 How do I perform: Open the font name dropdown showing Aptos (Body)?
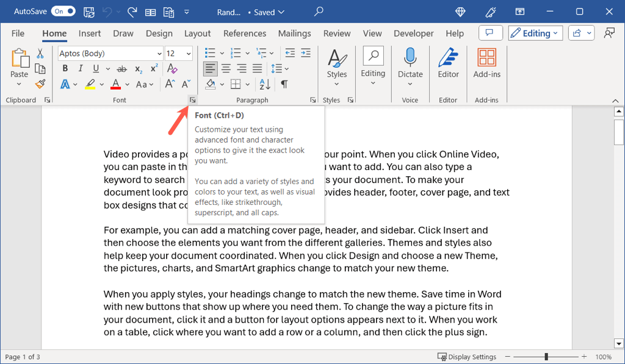click(x=159, y=54)
